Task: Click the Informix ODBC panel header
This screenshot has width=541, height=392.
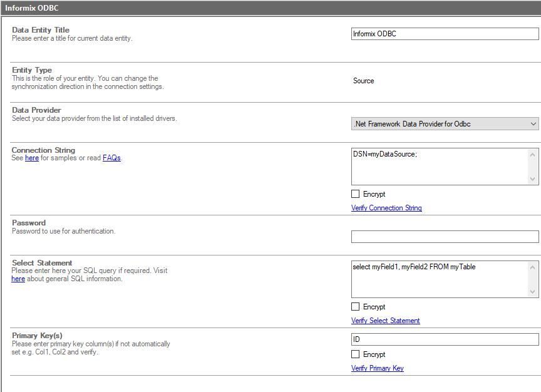Action: click(270, 8)
